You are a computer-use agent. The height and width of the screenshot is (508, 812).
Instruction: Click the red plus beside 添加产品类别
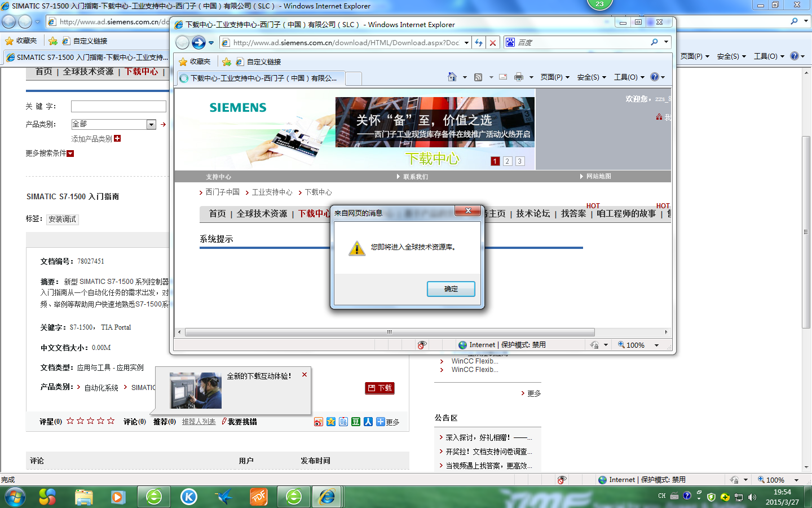point(117,138)
